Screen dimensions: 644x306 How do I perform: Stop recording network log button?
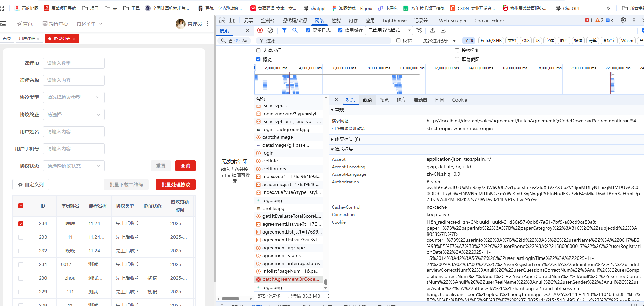click(260, 30)
